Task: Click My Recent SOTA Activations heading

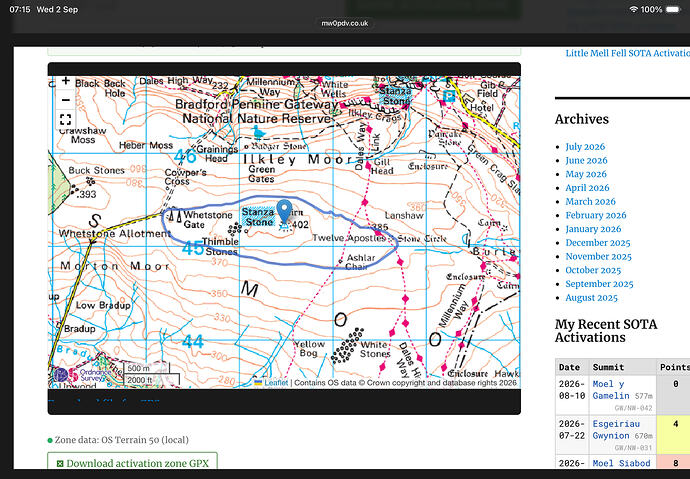Action: tap(606, 331)
